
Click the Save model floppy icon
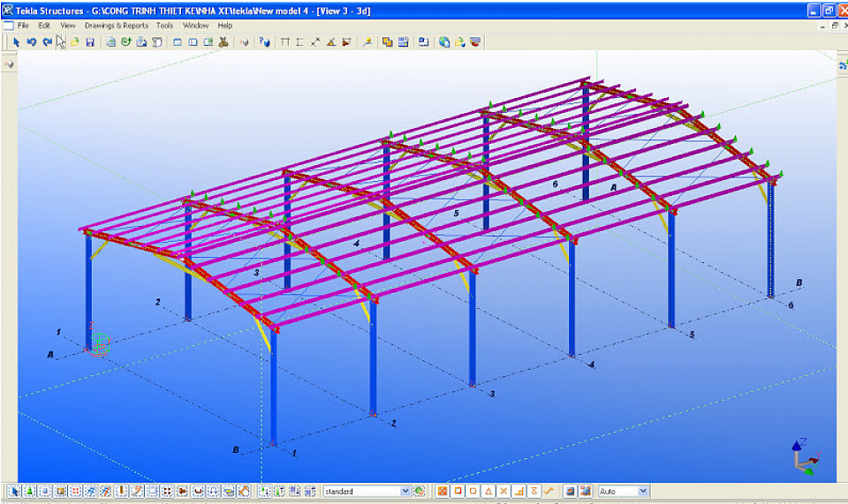tap(90, 41)
